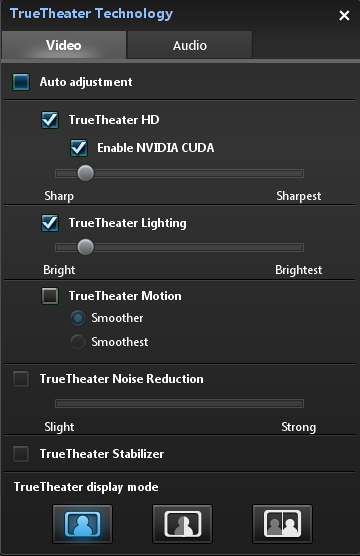Enable the TrueTheater Stabilizer checkbox
The height and width of the screenshot is (556, 360).
(21, 454)
